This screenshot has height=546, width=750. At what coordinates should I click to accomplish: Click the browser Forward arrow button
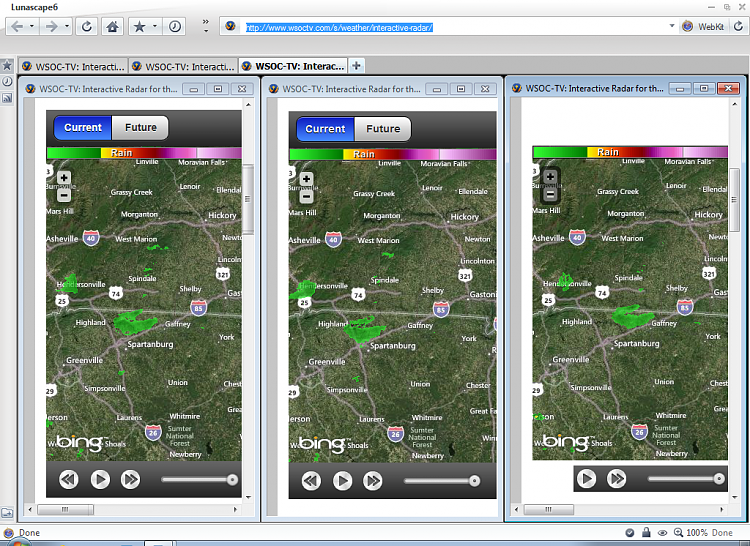click(51, 26)
